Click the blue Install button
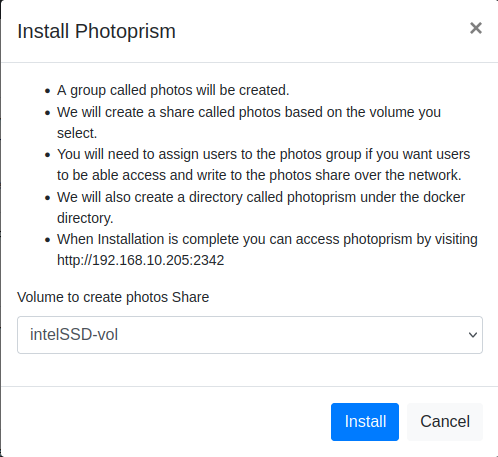498x457 pixels. point(365,422)
